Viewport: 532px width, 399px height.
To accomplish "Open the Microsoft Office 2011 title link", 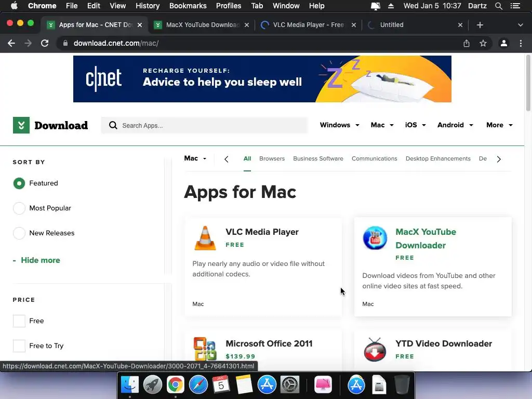I will (x=269, y=343).
